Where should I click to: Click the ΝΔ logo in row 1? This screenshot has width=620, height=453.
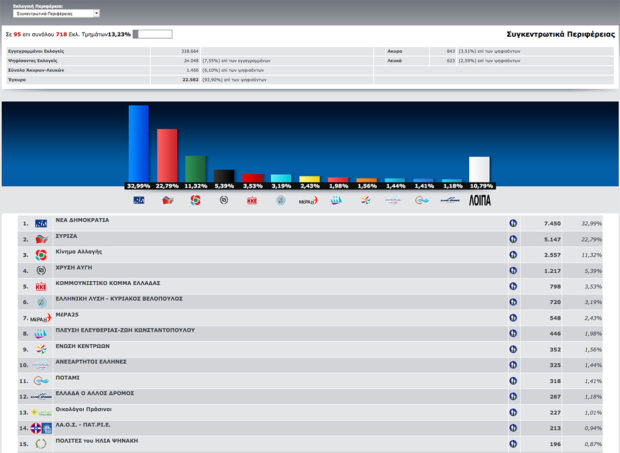(x=41, y=223)
